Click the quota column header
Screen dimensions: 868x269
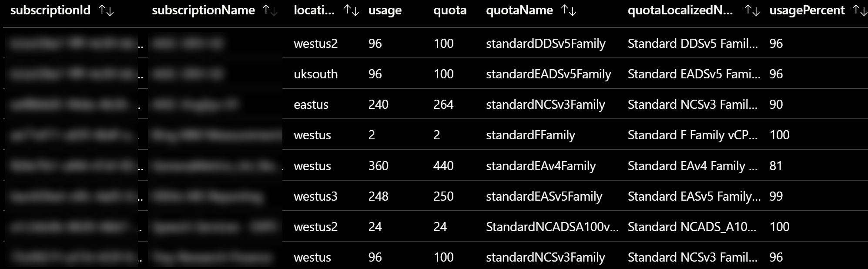[x=450, y=10]
